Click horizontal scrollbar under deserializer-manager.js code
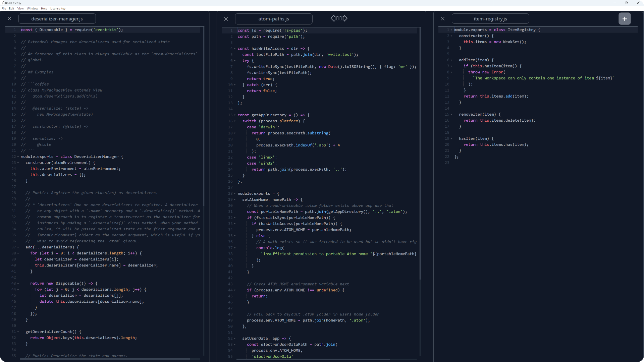The width and height of the screenshot is (644, 362). pyautogui.click(x=105, y=359)
